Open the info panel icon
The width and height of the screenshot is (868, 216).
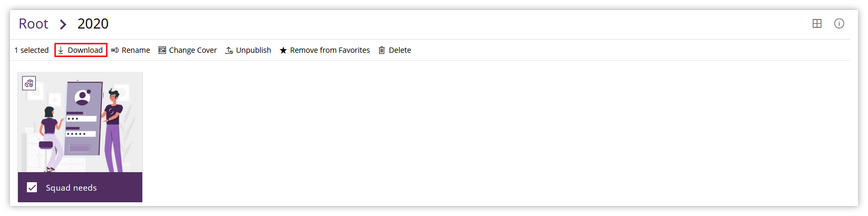(839, 23)
